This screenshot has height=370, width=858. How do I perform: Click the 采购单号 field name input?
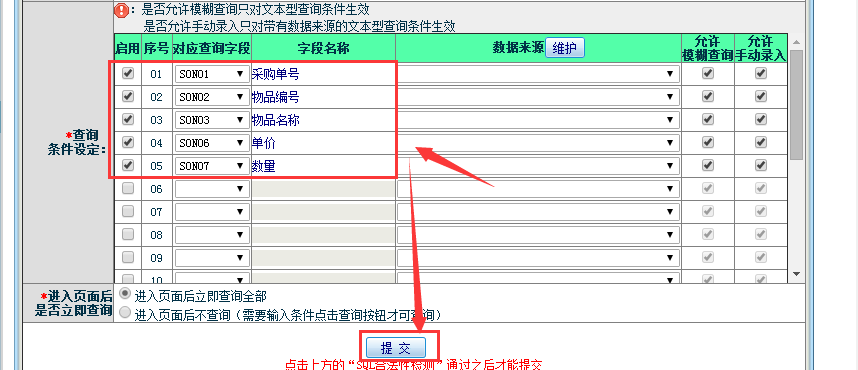(323, 74)
